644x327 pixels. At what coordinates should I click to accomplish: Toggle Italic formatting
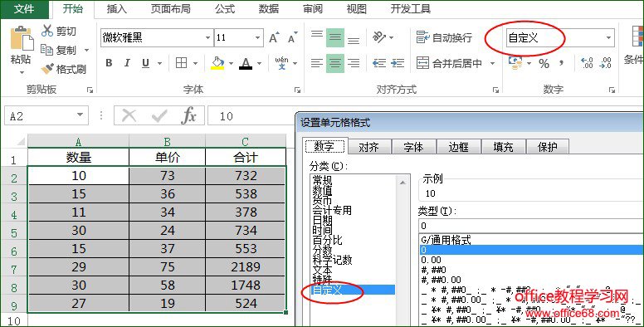(x=127, y=63)
